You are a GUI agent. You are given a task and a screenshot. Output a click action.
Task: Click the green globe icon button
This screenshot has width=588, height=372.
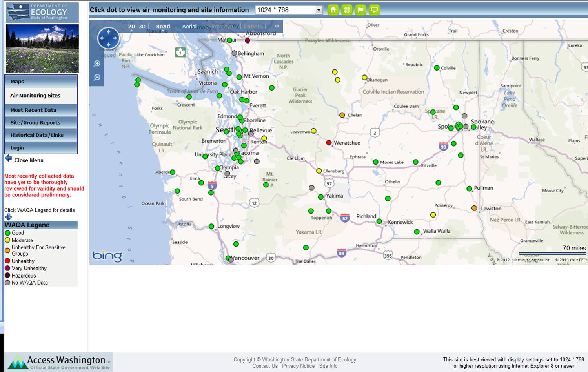pos(347,10)
